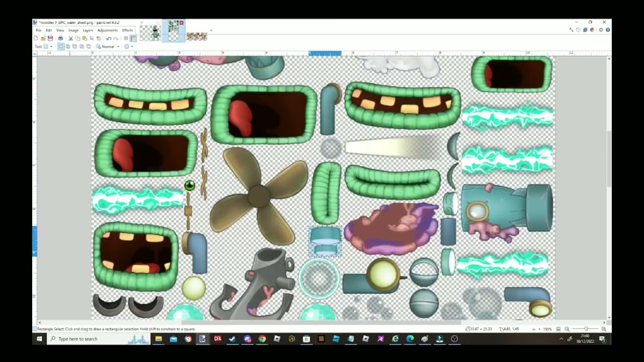Select the Invert (xor) selection mode
This screenshot has height=362, width=644.
tap(89, 47)
